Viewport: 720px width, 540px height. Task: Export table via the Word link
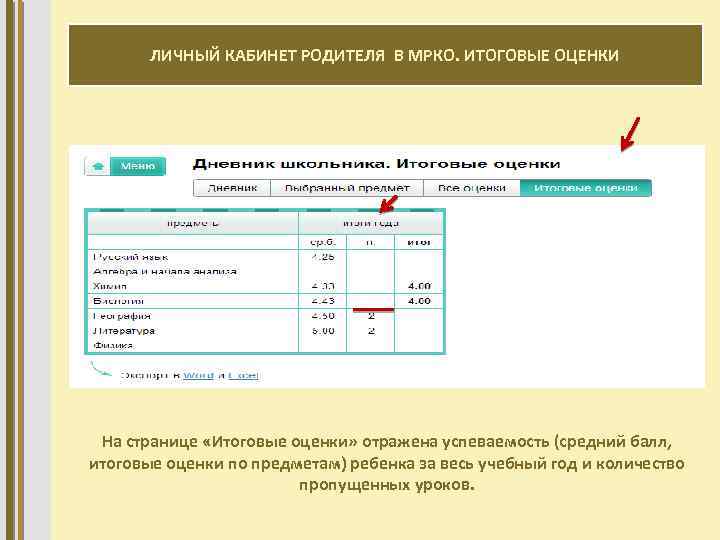click(198, 376)
